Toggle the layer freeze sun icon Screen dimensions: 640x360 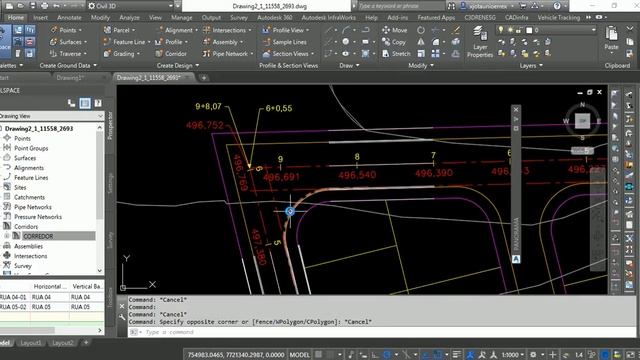pyautogui.click(x=510, y=30)
